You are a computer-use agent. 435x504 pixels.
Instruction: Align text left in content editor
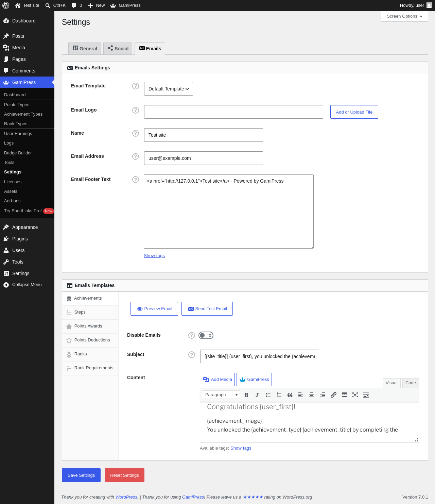pos(301,395)
